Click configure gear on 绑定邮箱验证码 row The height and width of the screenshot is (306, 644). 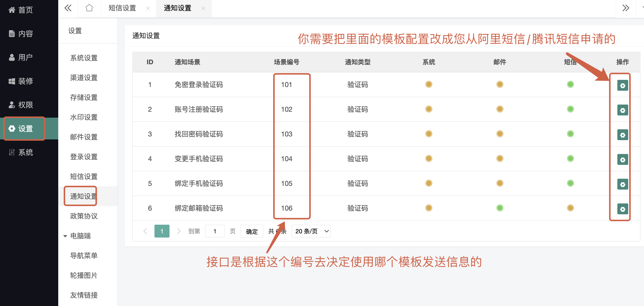tap(622, 209)
